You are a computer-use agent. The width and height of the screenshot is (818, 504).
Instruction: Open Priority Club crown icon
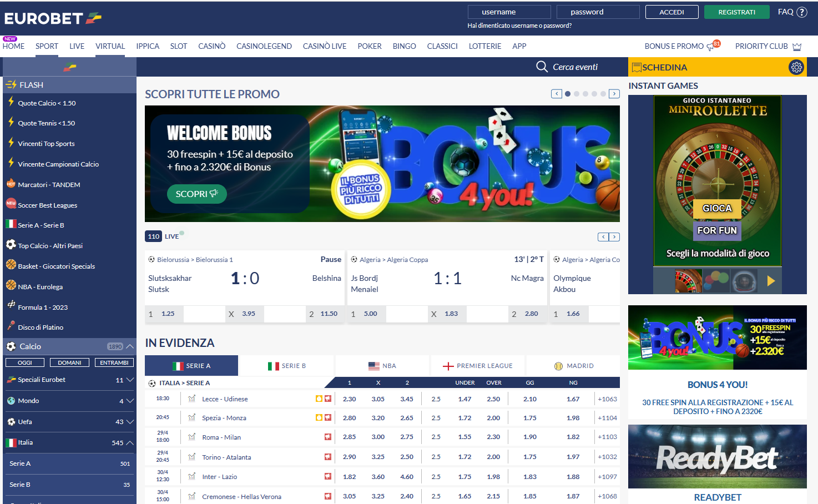797,47
